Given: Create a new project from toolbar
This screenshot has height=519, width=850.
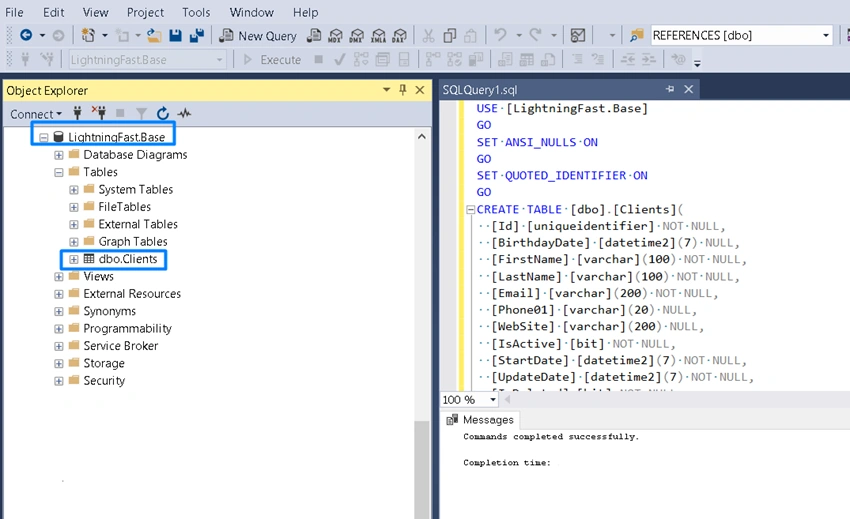Looking at the screenshot, I should click(x=88, y=35).
